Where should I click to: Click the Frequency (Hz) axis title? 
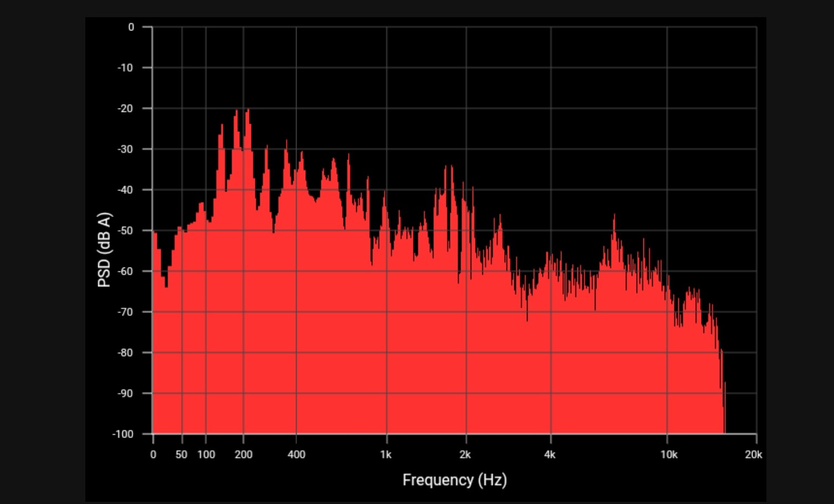454,480
